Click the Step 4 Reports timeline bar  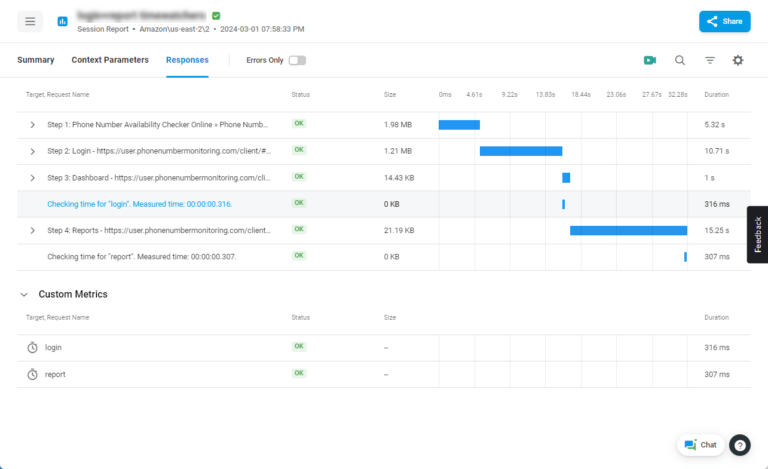click(x=628, y=231)
